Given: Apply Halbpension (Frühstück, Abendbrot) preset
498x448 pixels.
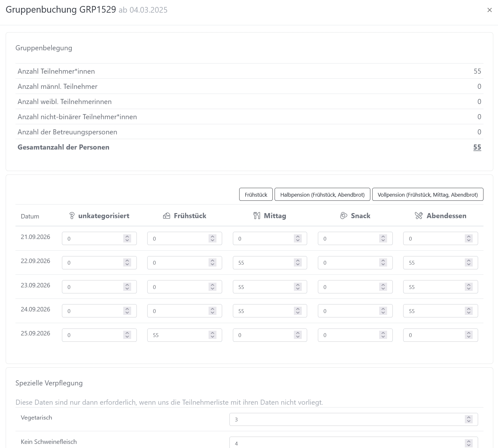Looking at the screenshot, I should (322, 194).
